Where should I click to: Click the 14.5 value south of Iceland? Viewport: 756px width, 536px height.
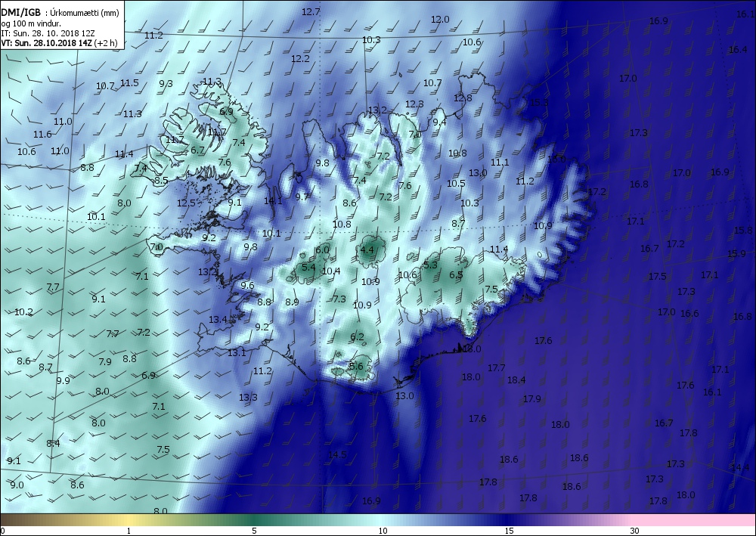point(337,454)
